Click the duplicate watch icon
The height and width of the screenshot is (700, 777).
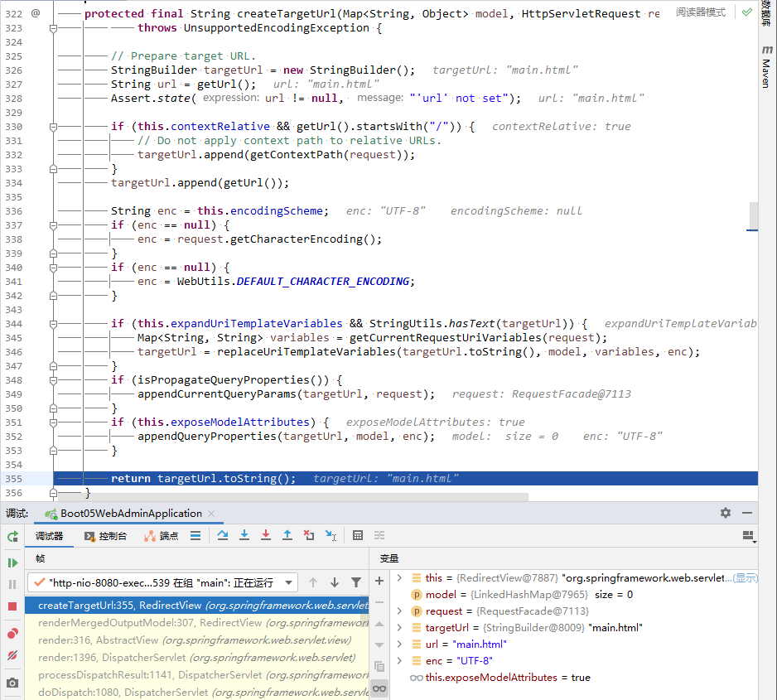379,667
